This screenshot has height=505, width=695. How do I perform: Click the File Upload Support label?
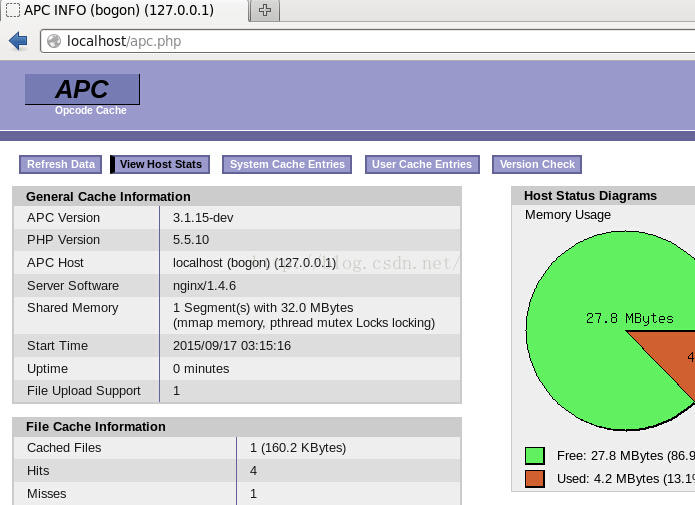pos(84,391)
